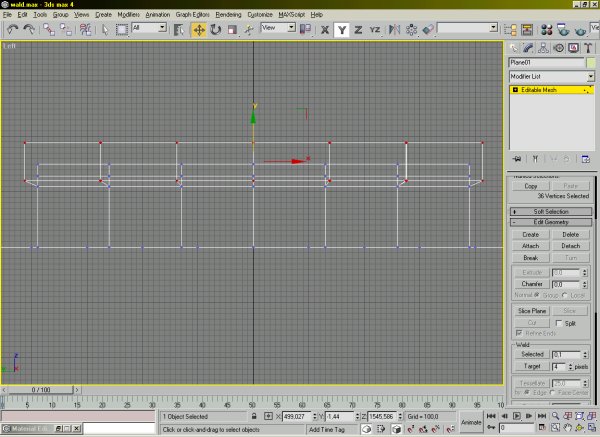This screenshot has height=437, width=600.
Task: Click the Detach button
Action: (570, 245)
